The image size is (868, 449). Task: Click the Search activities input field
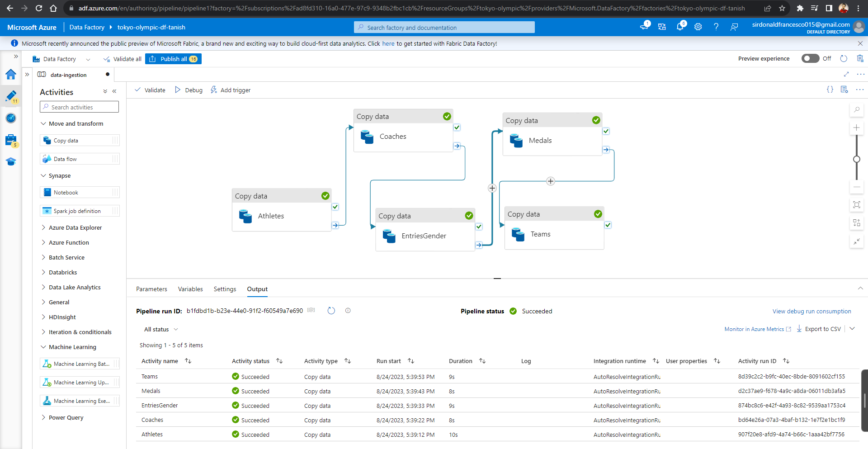tap(79, 107)
